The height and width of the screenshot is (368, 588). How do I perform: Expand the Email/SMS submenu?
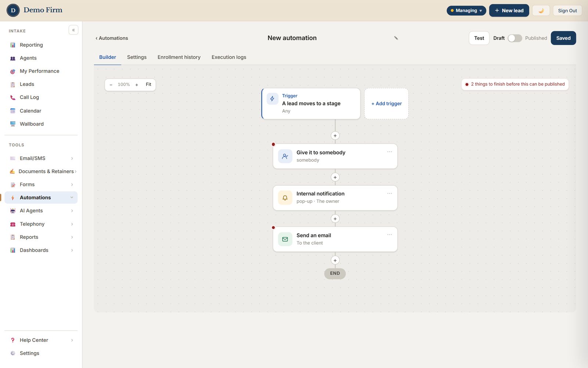point(72,158)
